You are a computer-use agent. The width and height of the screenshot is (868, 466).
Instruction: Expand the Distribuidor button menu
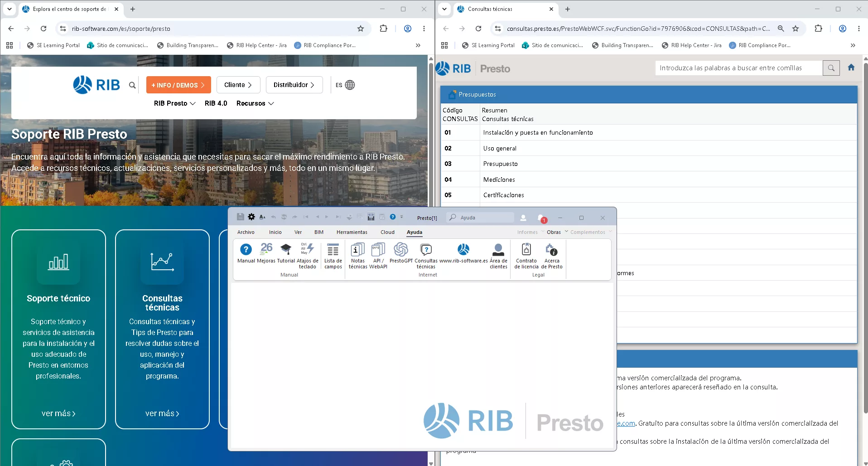click(x=294, y=85)
